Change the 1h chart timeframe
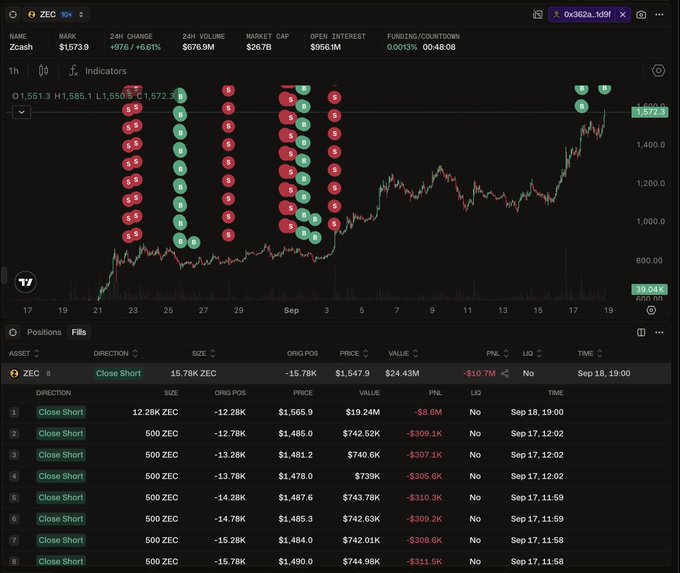The image size is (680, 573). coord(14,71)
